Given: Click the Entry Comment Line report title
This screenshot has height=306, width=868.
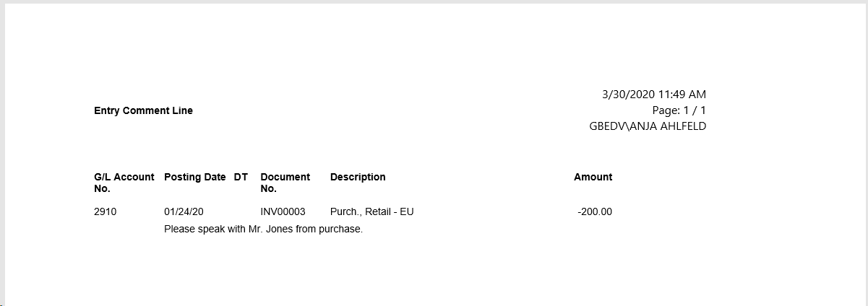Looking at the screenshot, I should click(143, 110).
